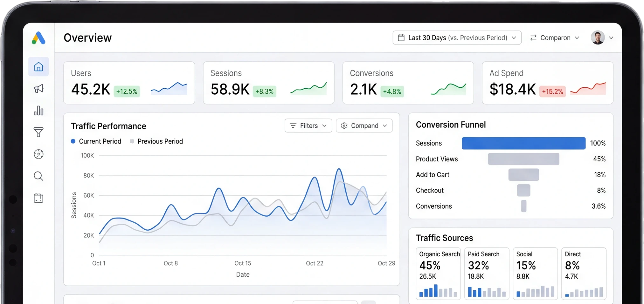Select the Direct traffic source card
The height and width of the screenshot is (304, 644).
click(584, 274)
